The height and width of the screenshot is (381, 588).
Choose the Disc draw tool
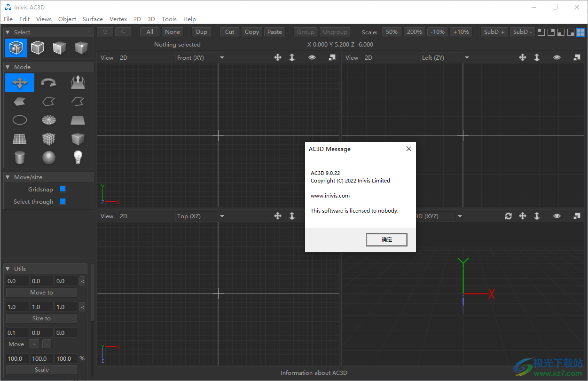click(x=49, y=120)
